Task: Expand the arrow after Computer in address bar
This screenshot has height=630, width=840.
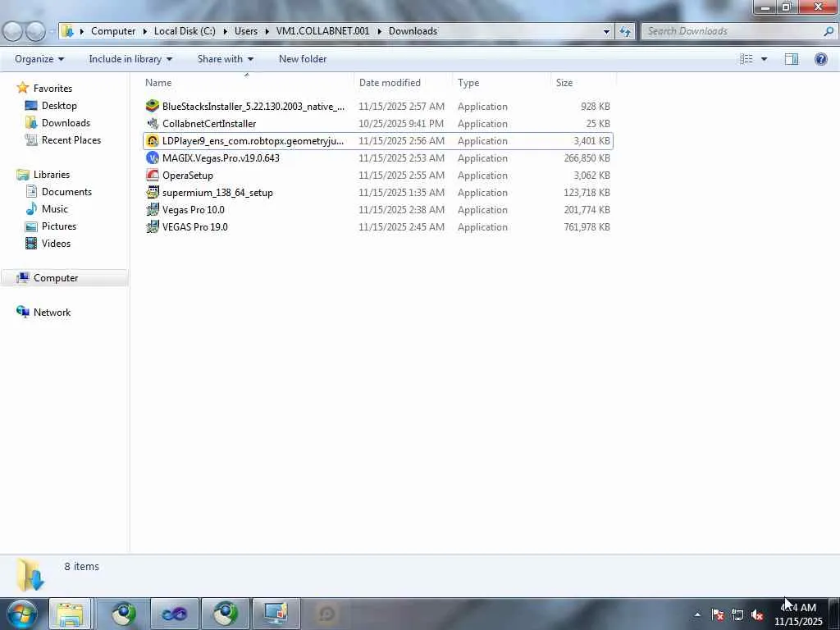Action: pyautogui.click(x=144, y=31)
